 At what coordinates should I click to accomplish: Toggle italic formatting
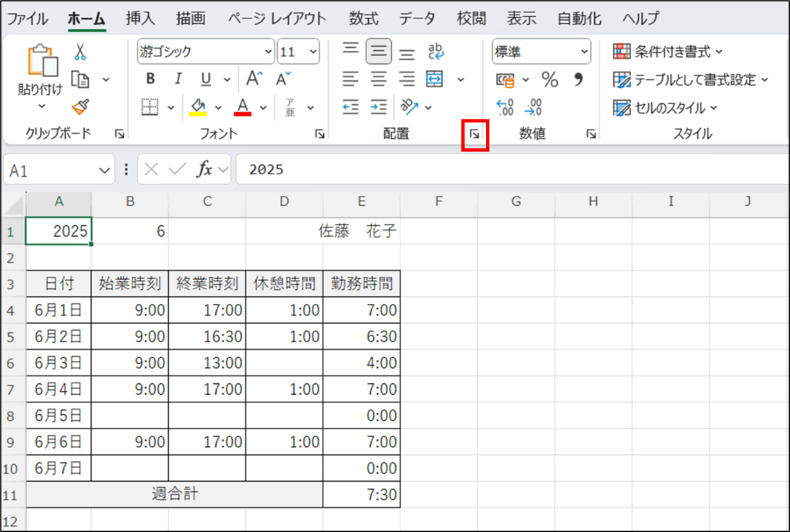tap(177, 79)
